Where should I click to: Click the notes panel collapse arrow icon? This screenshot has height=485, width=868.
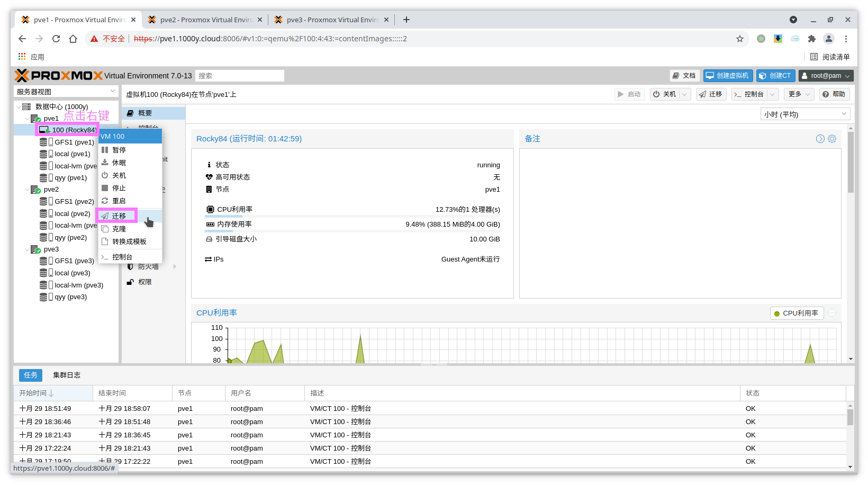pyautogui.click(x=820, y=139)
